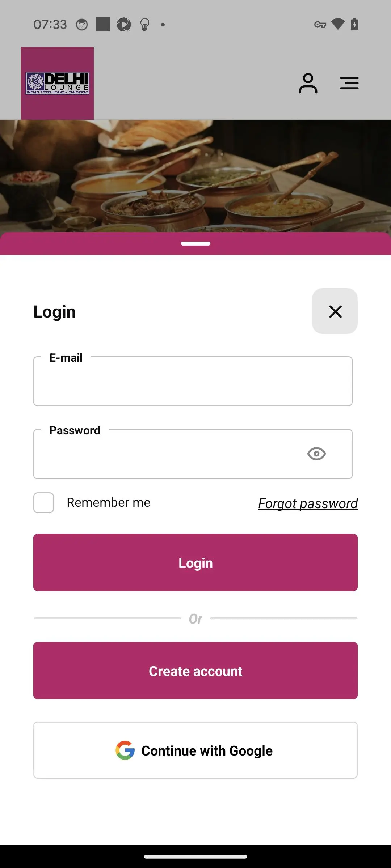Enable the Remember me checkbox
Viewport: 391px width, 868px height.
[44, 503]
